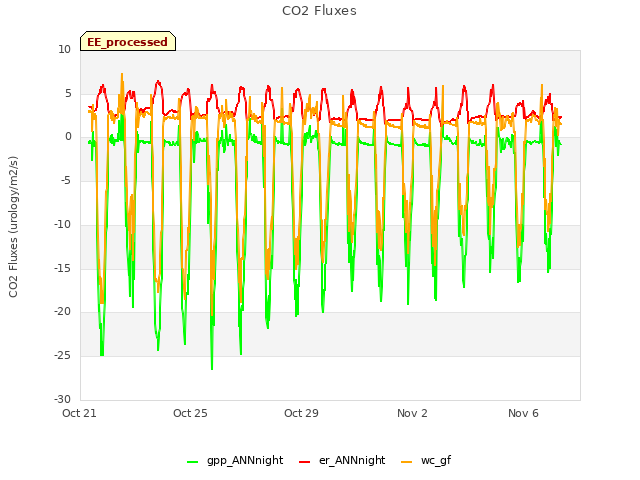
Task: Click the green gpp_ANNnight legend swatch
Action: coord(192,462)
